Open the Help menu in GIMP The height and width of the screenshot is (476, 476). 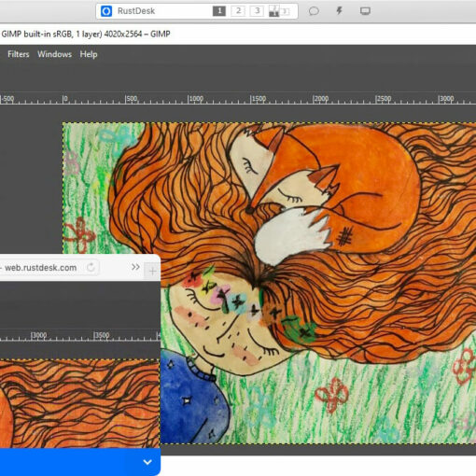click(x=89, y=54)
